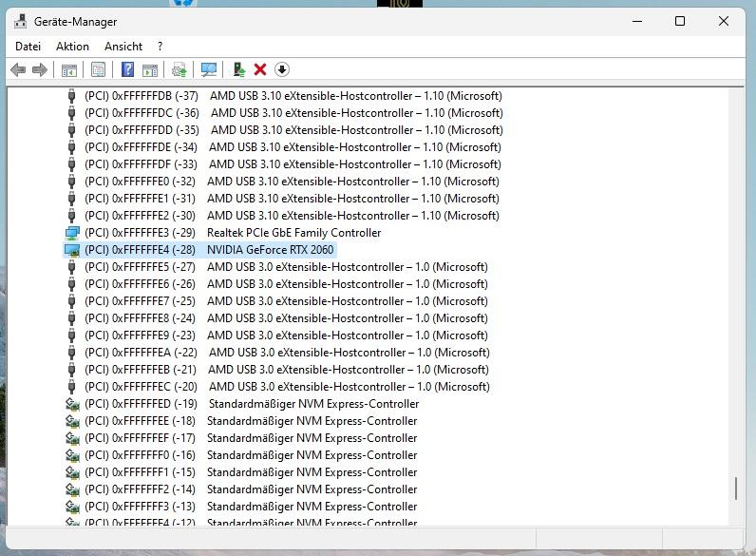Click the display adapter icon of NVIDIA GeForce row
The height and width of the screenshot is (556, 756).
pyautogui.click(x=72, y=250)
